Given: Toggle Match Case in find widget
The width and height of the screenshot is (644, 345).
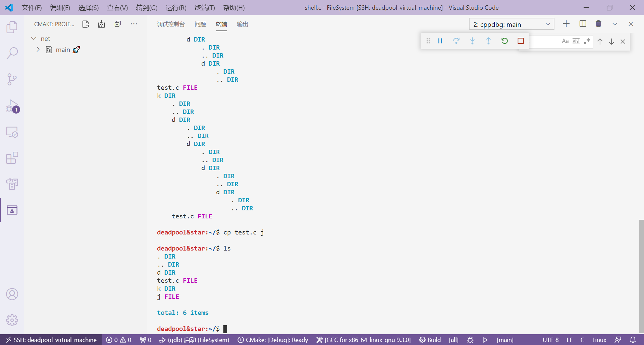Looking at the screenshot, I should (x=565, y=41).
